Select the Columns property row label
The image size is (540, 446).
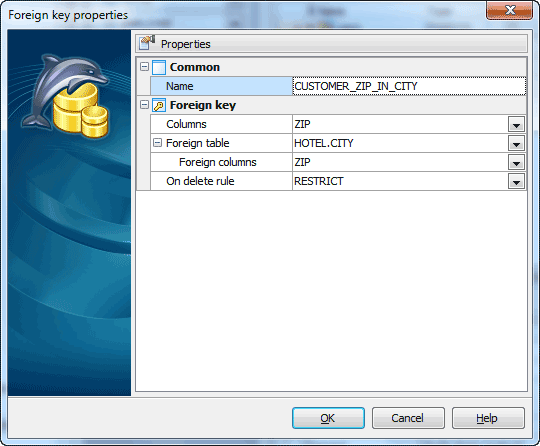tap(186, 124)
